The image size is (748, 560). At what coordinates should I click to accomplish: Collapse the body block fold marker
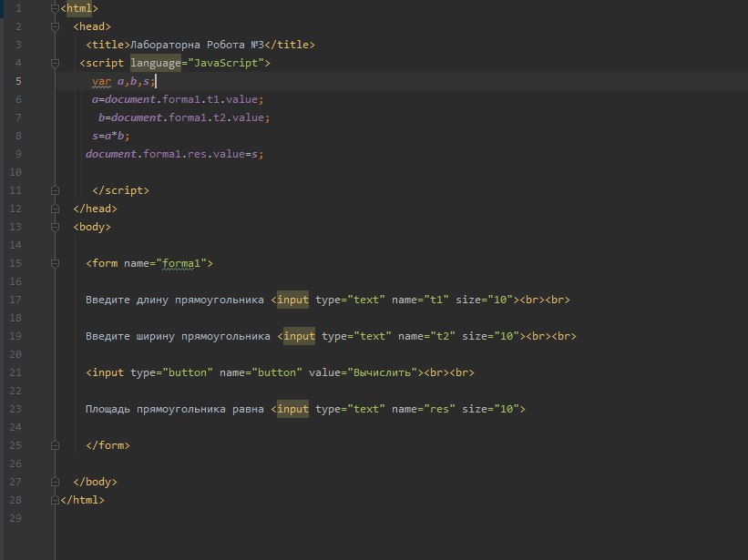tap(56, 227)
